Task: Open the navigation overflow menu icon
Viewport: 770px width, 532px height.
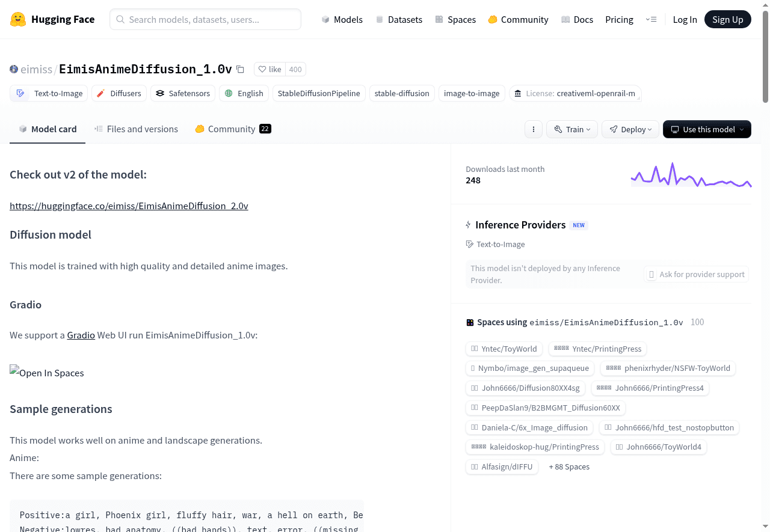Action: point(651,19)
